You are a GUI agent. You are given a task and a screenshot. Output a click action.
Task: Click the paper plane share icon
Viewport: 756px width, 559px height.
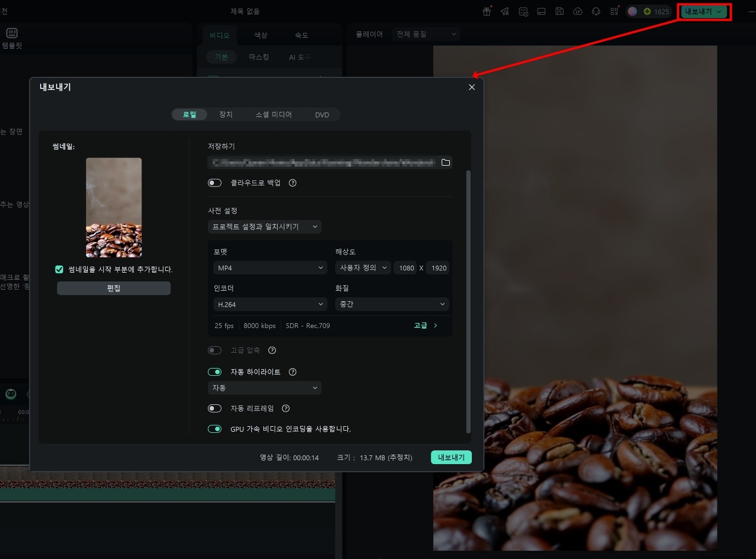point(505,12)
